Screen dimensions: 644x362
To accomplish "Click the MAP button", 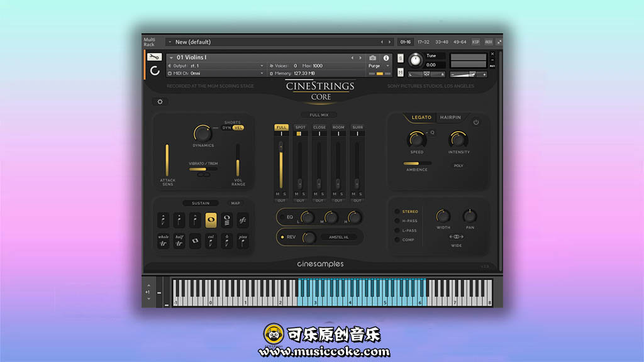I will [235, 203].
